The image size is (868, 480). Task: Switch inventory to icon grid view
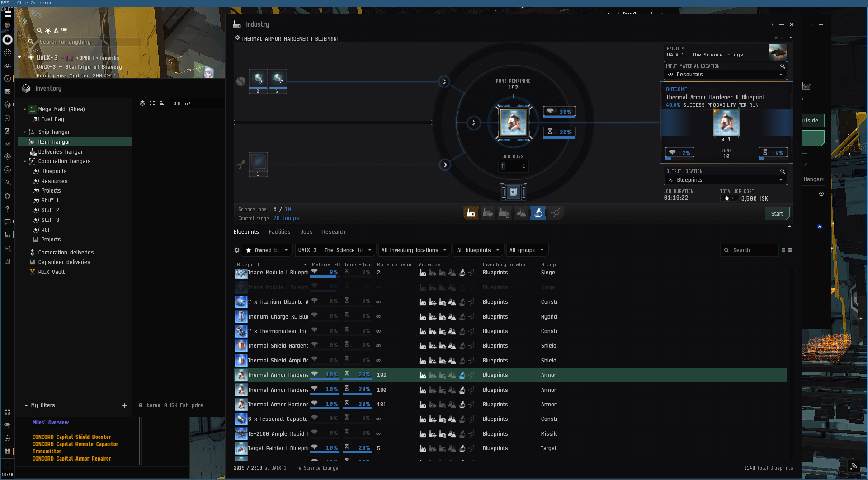[152, 104]
